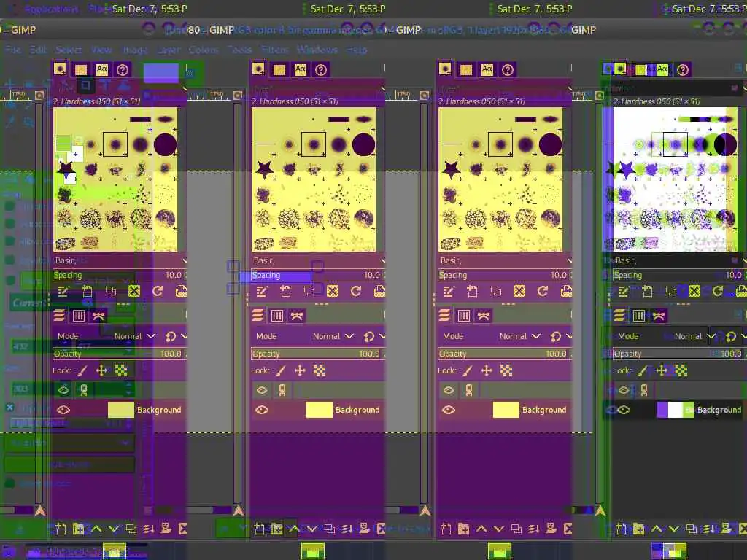Image resolution: width=747 pixels, height=560 pixels.
Task: Open the Layer menu
Action: [168, 50]
